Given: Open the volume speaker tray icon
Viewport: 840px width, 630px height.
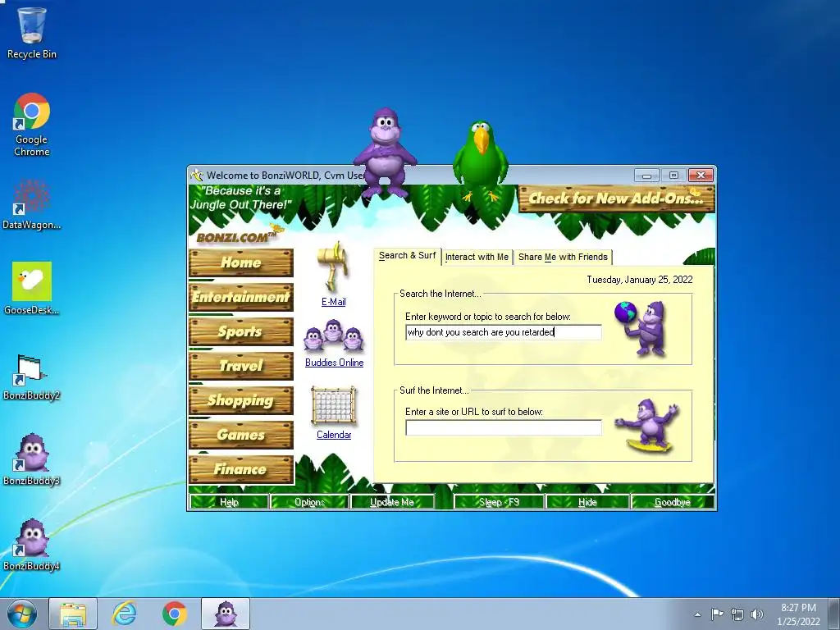Looking at the screenshot, I should pos(757,614).
